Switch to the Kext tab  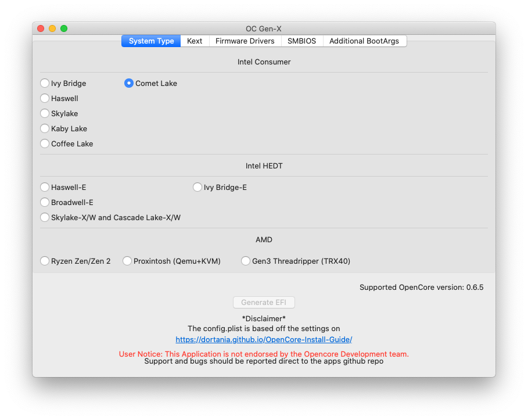[195, 41]
